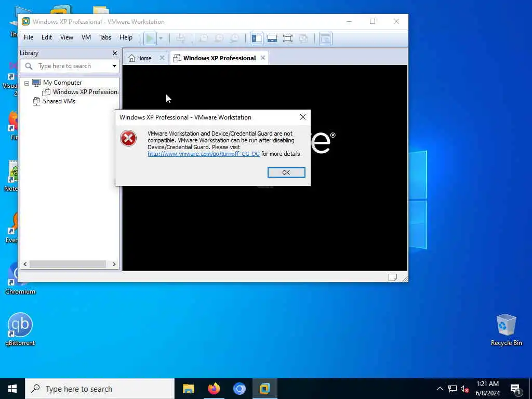Toggle the thumbnail bar view icon
Viewport: 532px width, 399px height.
point(272,38)
